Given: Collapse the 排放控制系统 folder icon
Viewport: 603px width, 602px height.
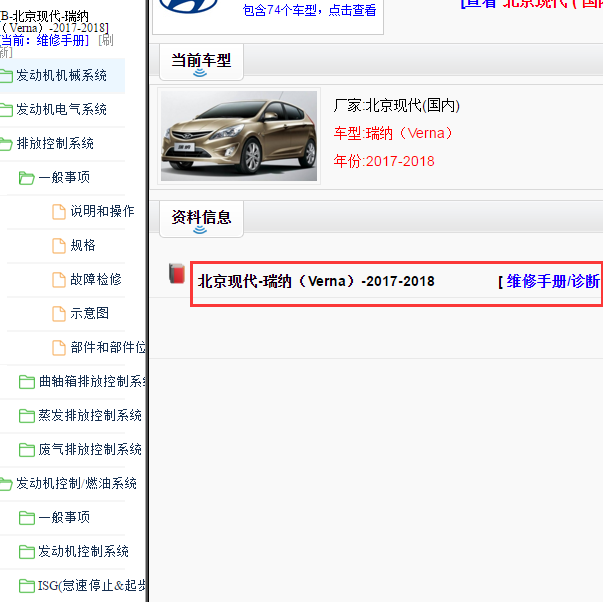Looking at the screenshot, I should pyautogui.click(x=6, y=144).
